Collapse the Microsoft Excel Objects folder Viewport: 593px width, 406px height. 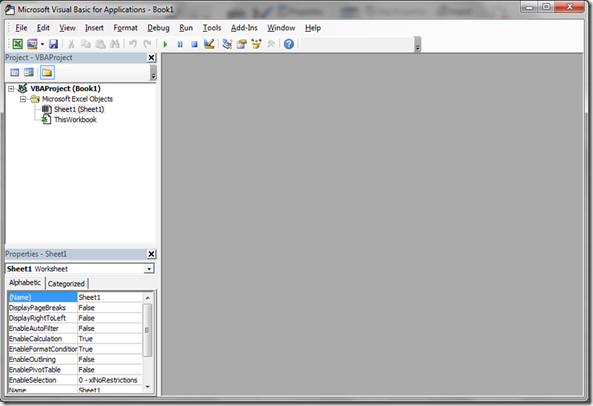tap(23, 99)
